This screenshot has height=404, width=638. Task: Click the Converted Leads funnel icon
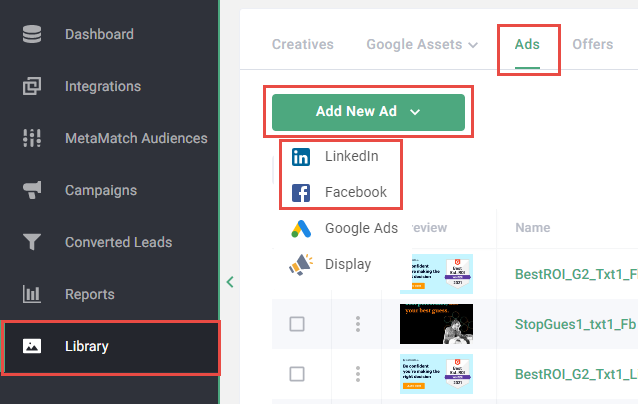click(x=32, y=243)
